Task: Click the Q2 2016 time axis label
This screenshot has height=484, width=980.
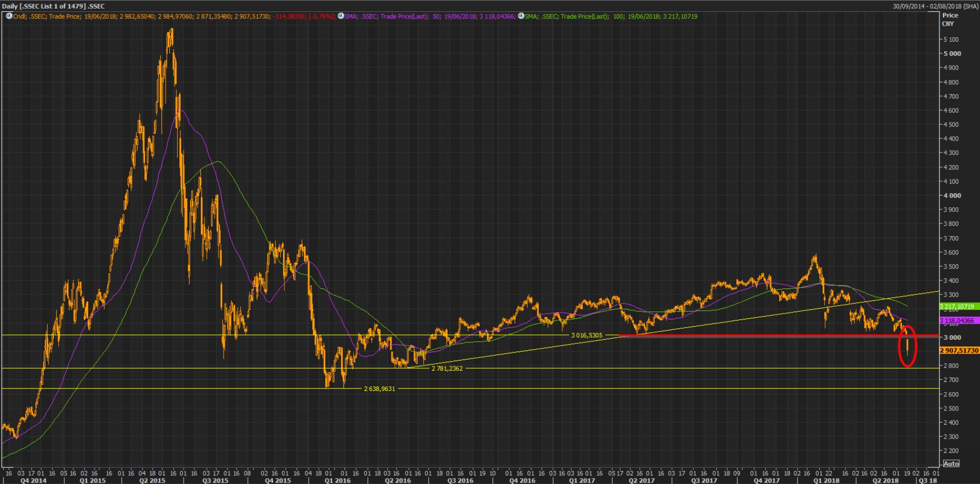Action: point(398,480)
